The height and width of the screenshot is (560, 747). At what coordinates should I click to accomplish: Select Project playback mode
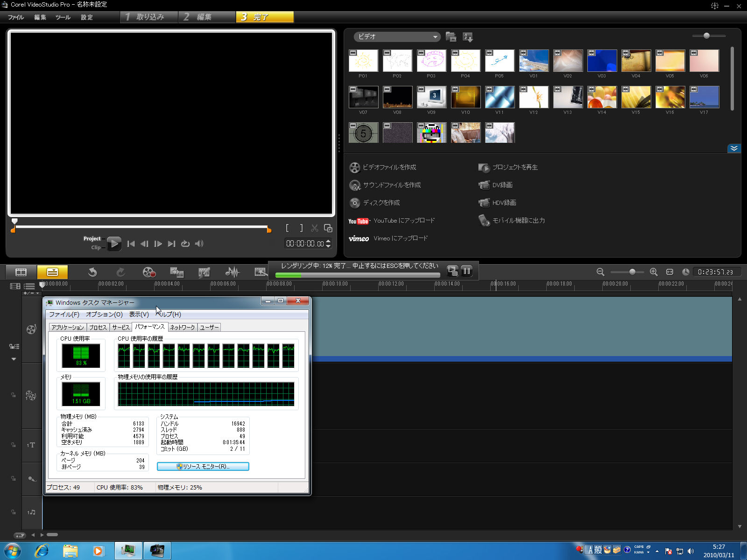tap(92, 238)
